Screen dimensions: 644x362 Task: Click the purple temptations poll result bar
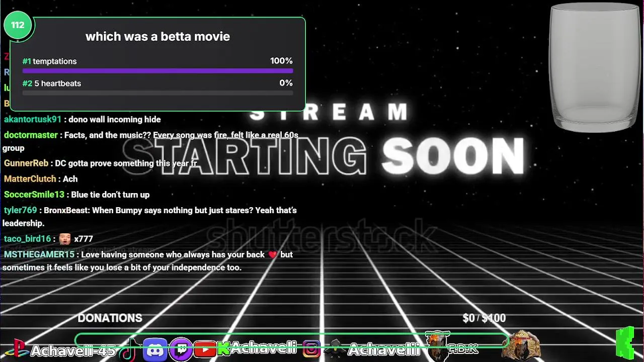157,71
